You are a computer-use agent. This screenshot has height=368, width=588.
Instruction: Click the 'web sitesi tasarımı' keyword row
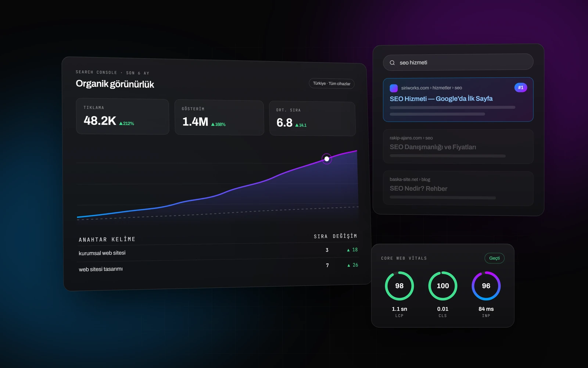(218, 267)
